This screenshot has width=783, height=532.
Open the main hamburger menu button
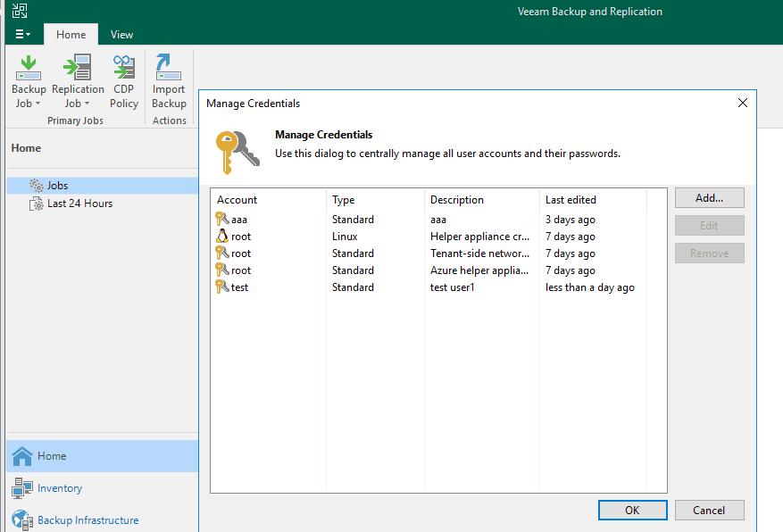tap(23, 34)
